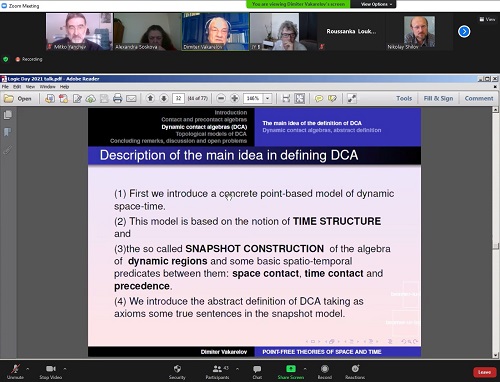Click the email envelope toolbar icon
The height and width of the screenshot is (382, 500).
coord(131,98)
